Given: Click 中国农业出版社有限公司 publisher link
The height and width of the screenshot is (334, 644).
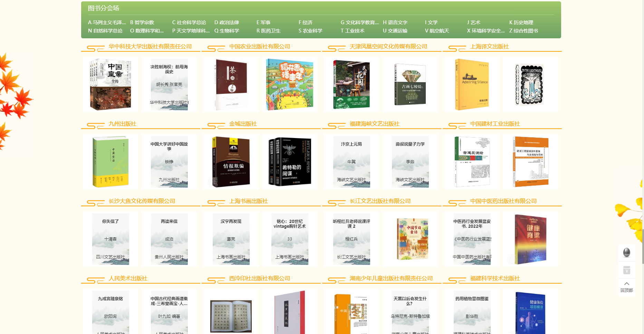Looking at the screenshot, I should click(x=259, y=47).
